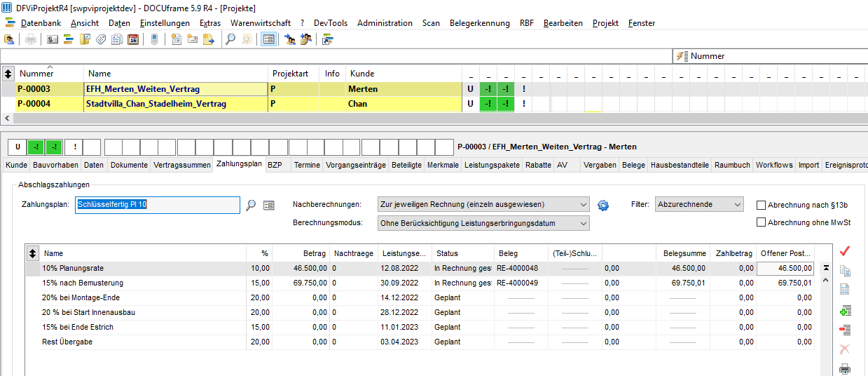Click the Zahlbetrag column header

click(732, 253)
